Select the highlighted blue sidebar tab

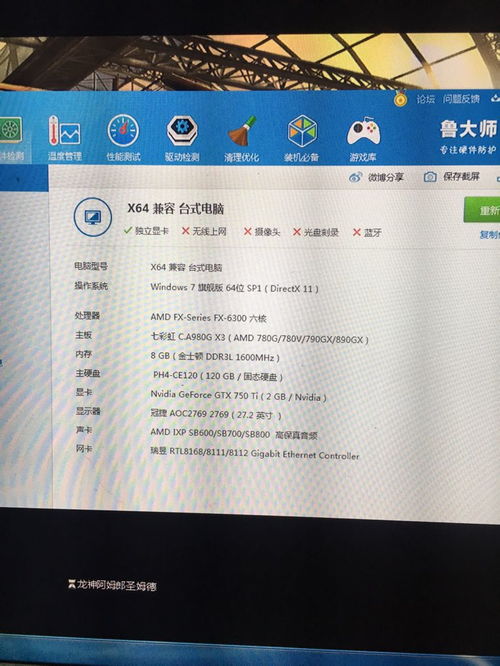tap(24, 178)
